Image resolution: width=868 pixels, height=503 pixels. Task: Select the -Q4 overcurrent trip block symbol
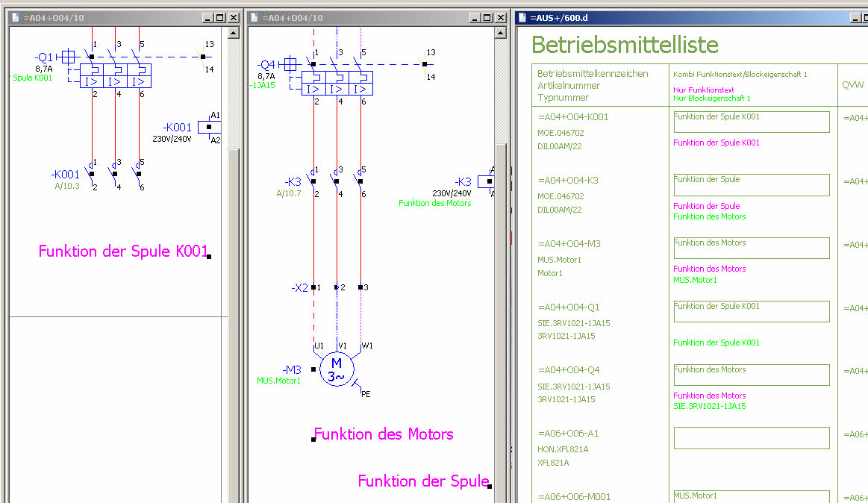pos(337,83)
